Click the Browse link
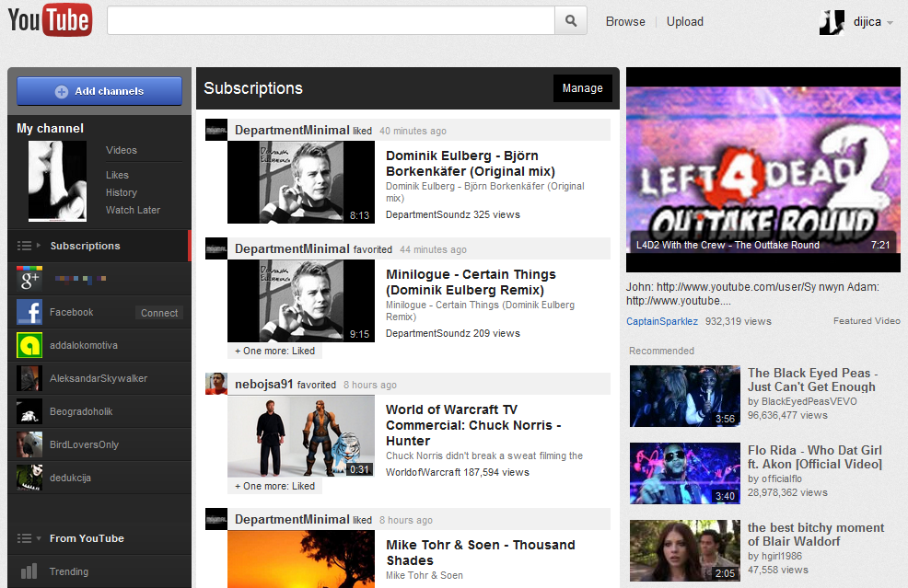Image resolution: width=908 pixels, height=588 pixels. coord(625,21)
